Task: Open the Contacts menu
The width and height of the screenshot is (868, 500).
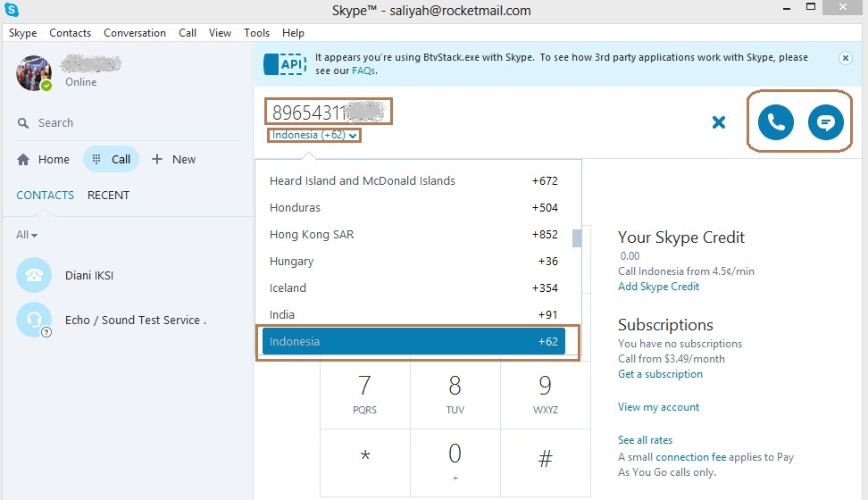Action: [70, 33]
